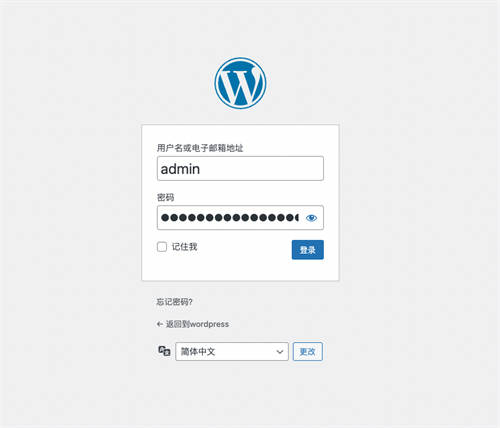The width and height of the screenshot is (500, 428).
Task: Show password using the eye icon
Action: pyautogui.click(x=311, y=218)
